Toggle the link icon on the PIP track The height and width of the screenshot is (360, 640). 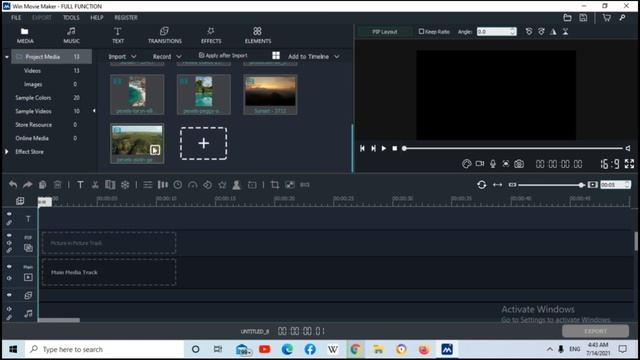[x=9, y=250]
